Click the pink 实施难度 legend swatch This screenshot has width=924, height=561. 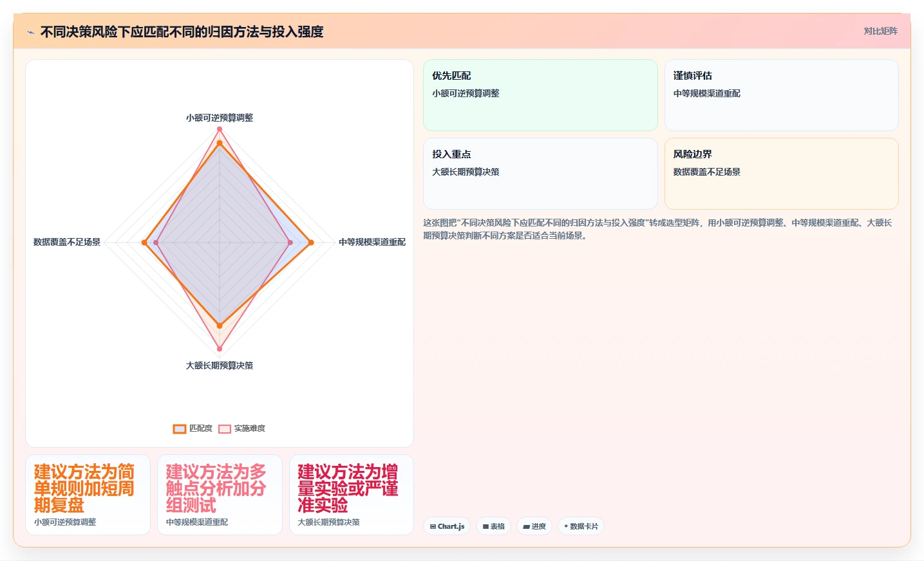[225, 429]
